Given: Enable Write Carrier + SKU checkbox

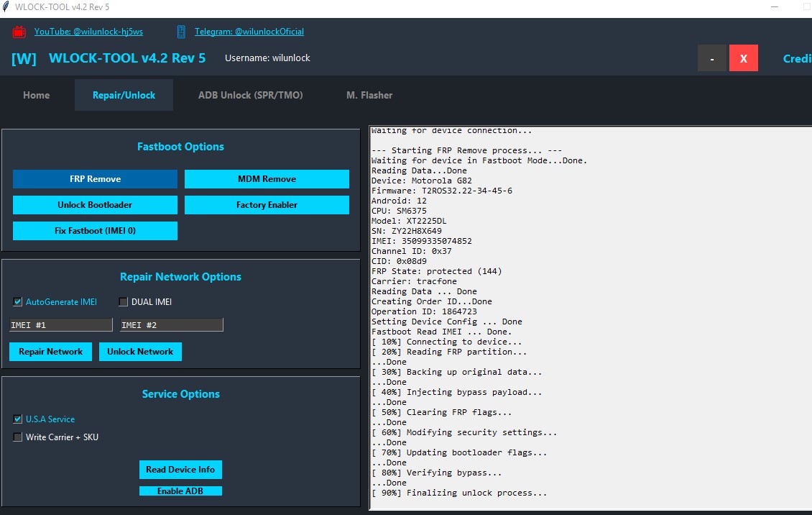Looking at the screenshot, I should 18,437.
